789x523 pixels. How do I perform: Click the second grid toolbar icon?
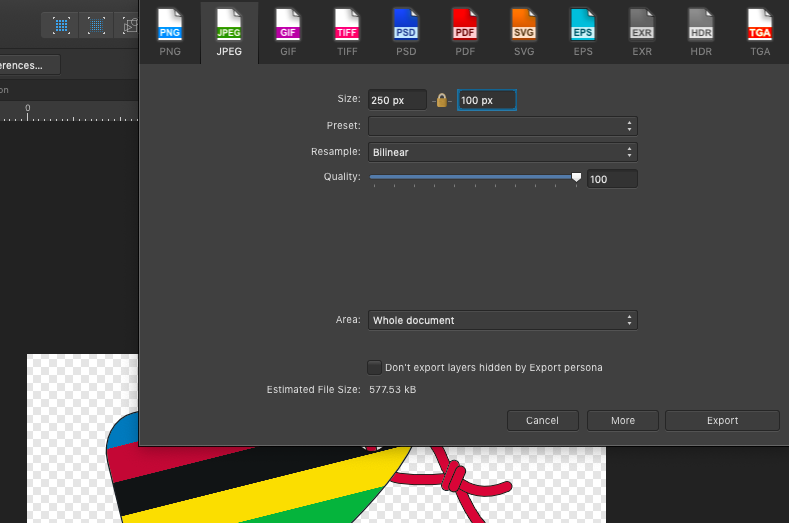click(96, 25)
